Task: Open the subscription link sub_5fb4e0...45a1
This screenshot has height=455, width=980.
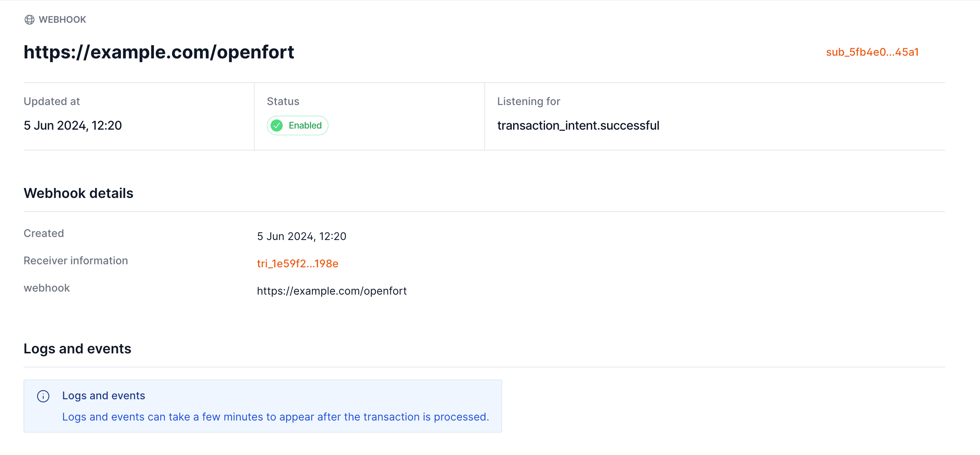Action: (x=872, y=52)
